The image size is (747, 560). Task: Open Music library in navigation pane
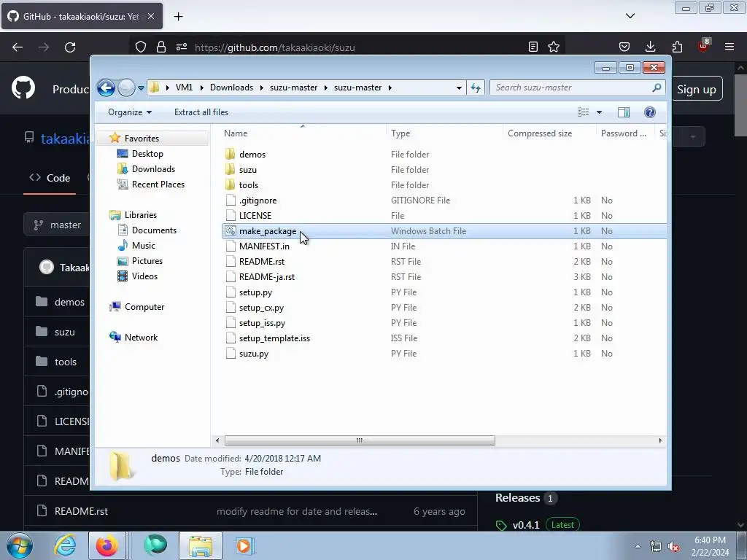[144, 245]
